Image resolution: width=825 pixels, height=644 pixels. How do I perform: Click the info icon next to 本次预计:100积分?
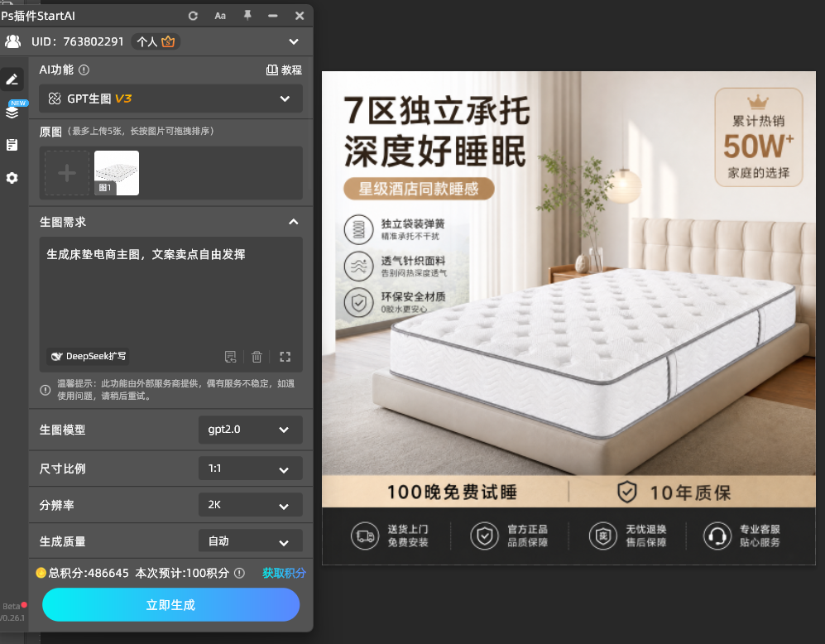[x=239, y=573]
